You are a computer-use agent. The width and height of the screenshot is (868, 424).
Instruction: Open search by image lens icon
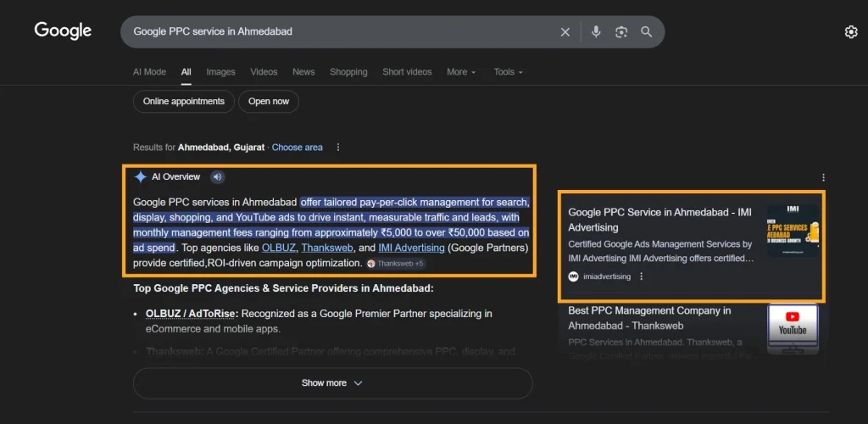(621, 32)
